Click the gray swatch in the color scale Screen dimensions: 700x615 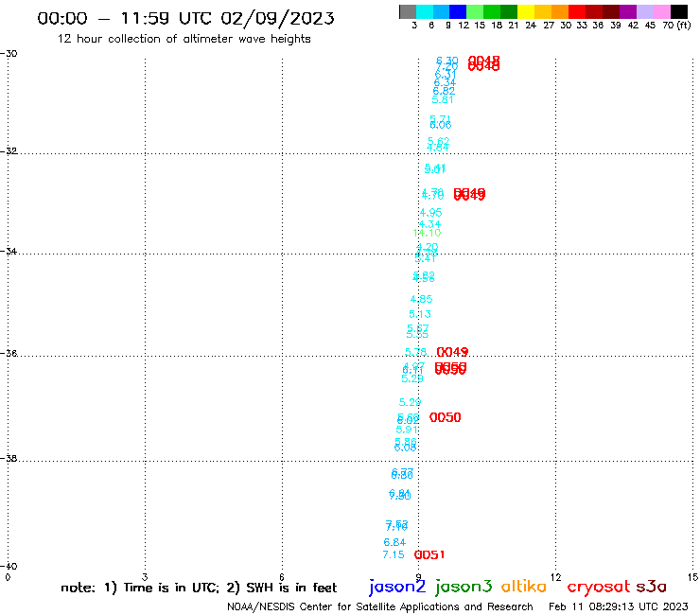408,11
